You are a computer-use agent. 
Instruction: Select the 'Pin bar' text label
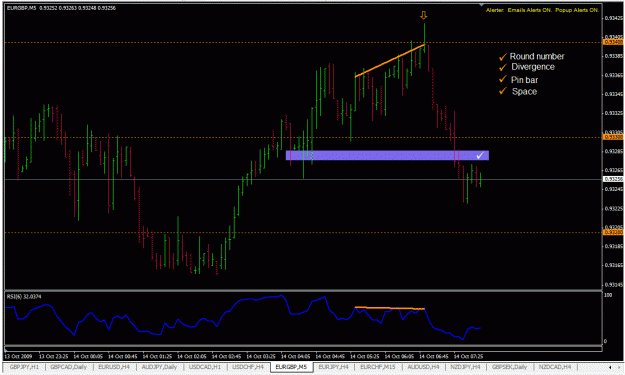524,80
